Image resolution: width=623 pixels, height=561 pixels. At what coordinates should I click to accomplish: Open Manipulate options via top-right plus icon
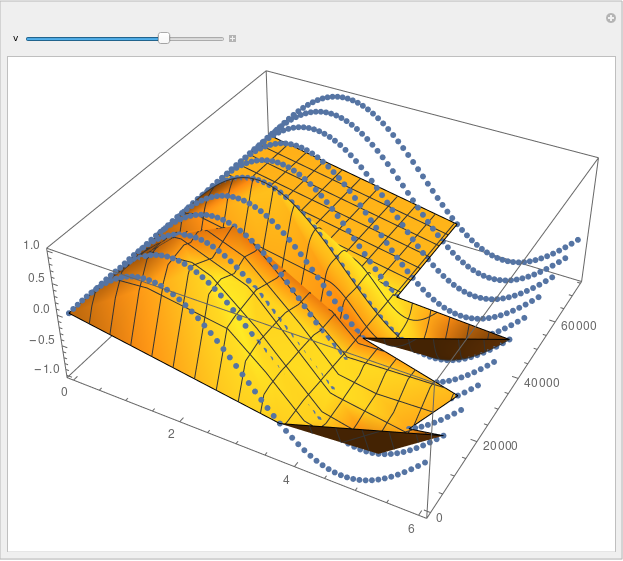pos(611,18)
